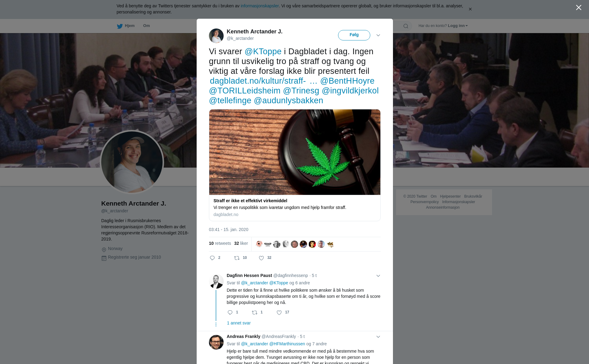
Task: Open the Dagbladet cannabis gavel article image
Action: tap(295, 152)
